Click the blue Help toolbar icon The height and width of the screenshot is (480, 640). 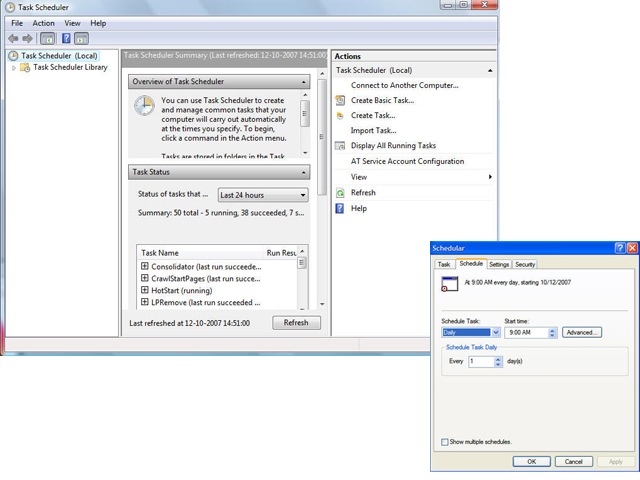tap(66, 38)
